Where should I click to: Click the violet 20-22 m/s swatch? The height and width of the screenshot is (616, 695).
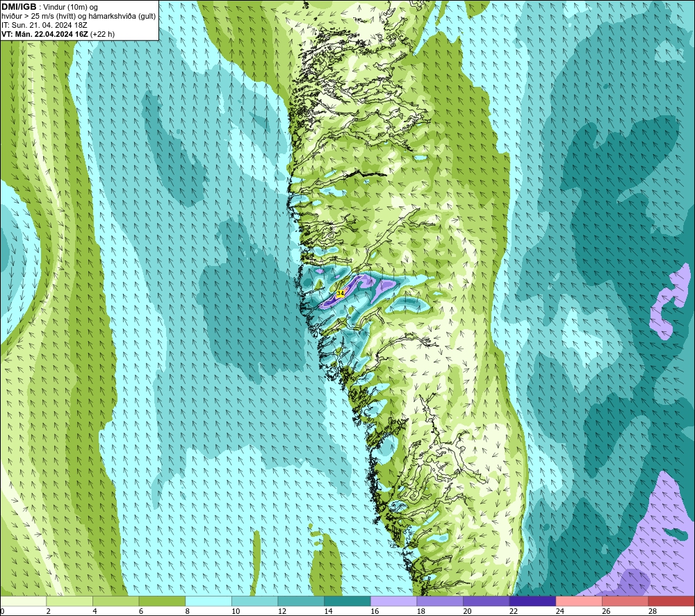[486, 601]
